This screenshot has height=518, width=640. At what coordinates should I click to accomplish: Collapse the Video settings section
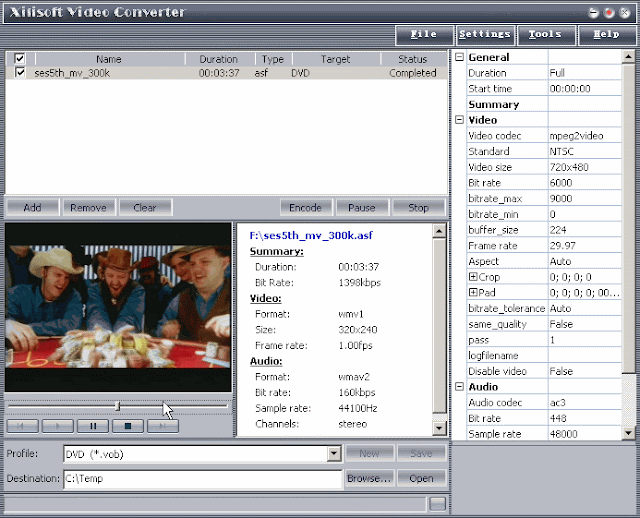coord(459,120)
